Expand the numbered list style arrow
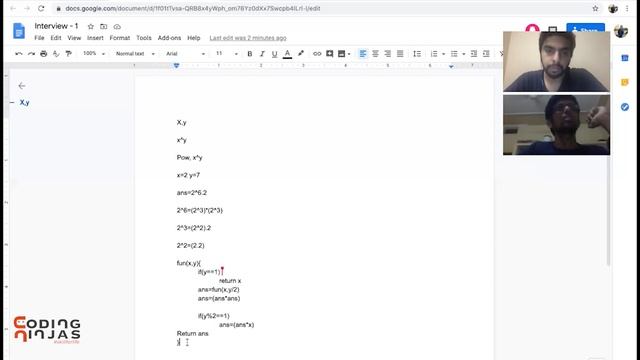 pos(443,54)
